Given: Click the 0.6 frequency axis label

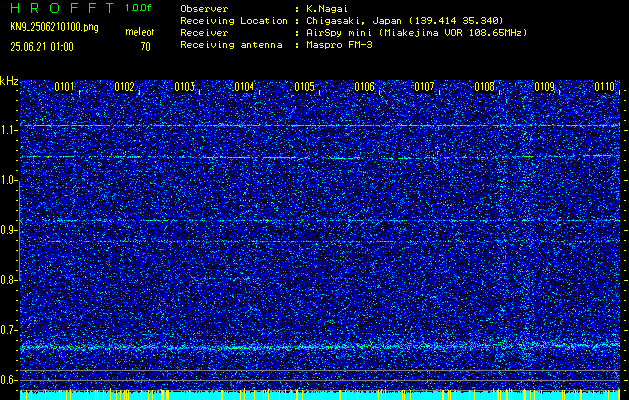Looking at the screenshot, I should [x=8, y=380].
